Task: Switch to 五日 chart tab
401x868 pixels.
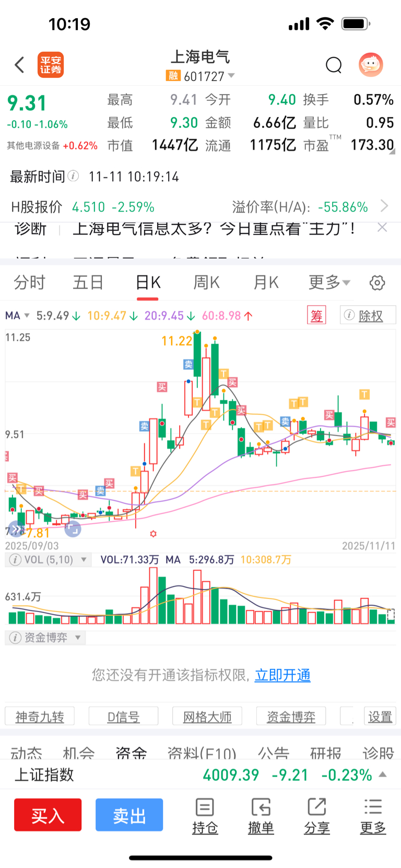Action: (x=88, y=283)
